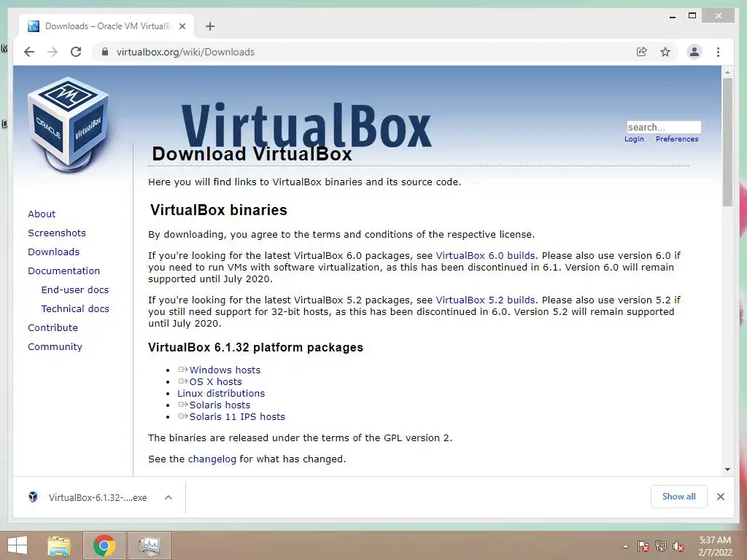Follow the VirtualBox 5.2 builds link
This screenshot has height=560, width=747.
point(485,300)
